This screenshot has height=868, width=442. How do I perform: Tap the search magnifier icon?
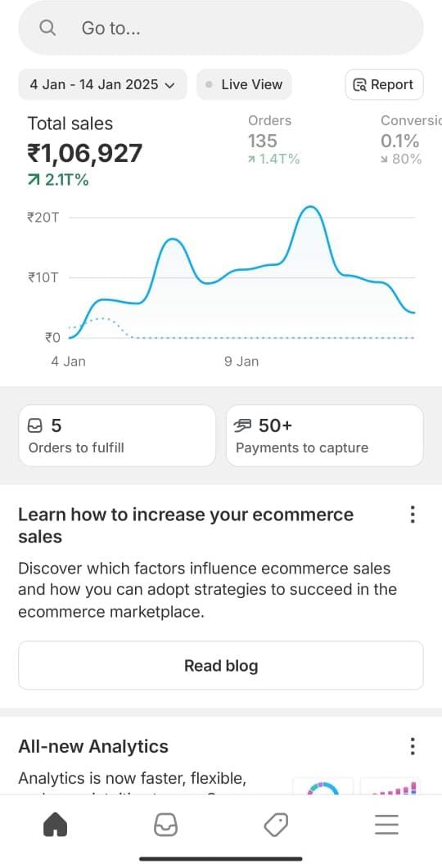pos(47,28)
